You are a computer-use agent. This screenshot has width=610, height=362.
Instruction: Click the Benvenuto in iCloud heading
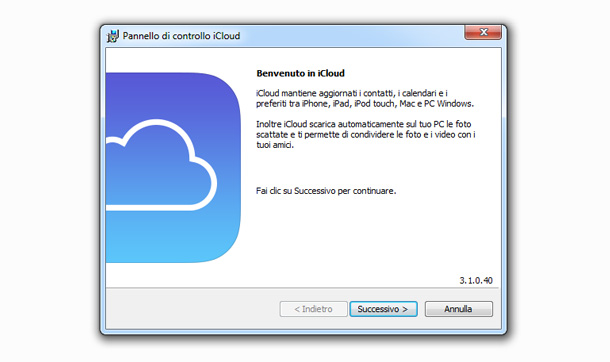click(x=300, y=73)
